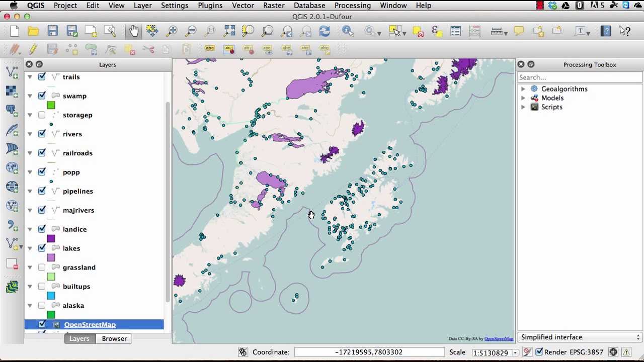Uncheck the Render checkbox
Image resolution: width=644 pixels, height=362 pixels.
tap(539, 352)
